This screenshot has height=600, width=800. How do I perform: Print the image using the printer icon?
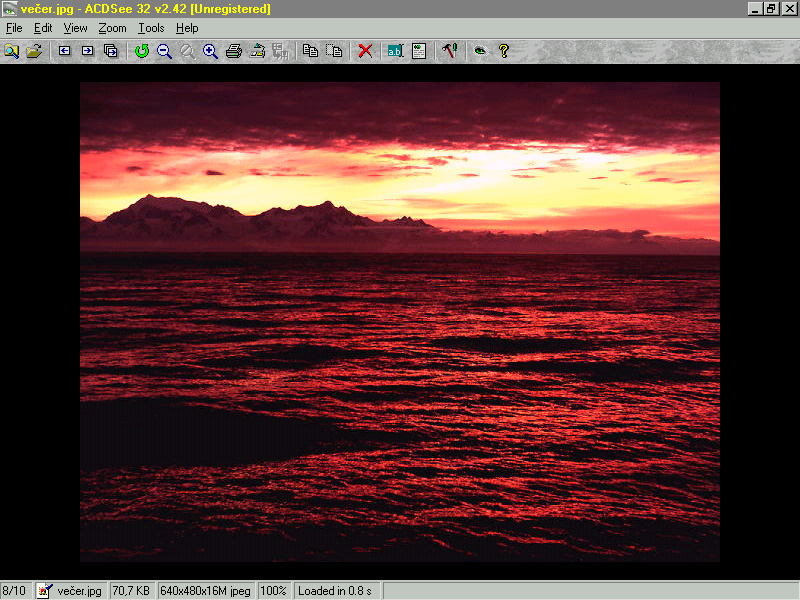pyautogui.click(x=234, y=51)
